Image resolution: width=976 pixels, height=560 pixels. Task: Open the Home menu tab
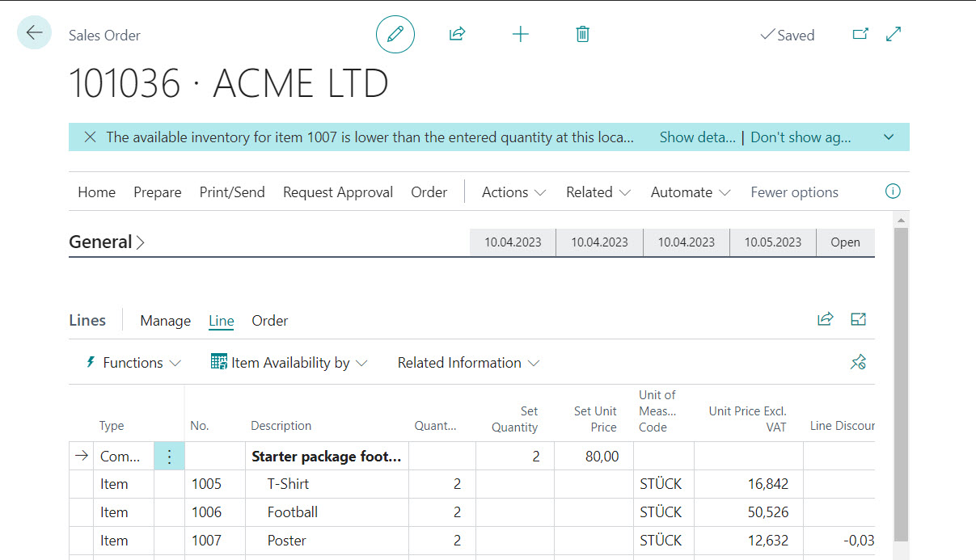tap(96, 192)
